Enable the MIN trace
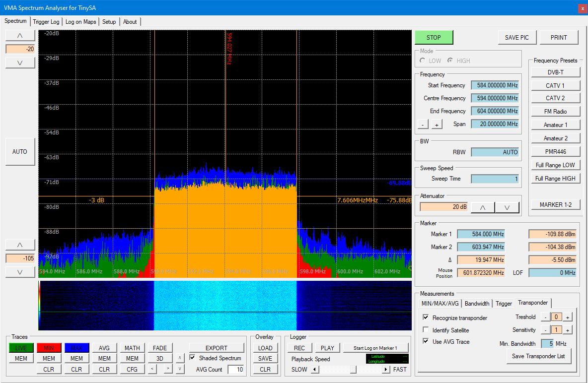 click(49, 348)
